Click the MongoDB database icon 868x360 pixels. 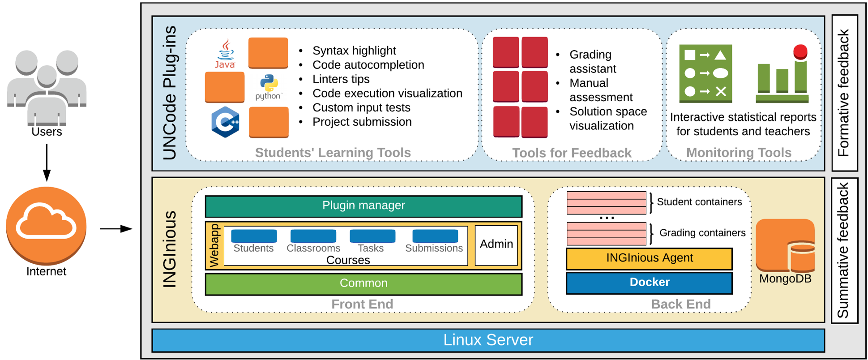tap(785, 245)
